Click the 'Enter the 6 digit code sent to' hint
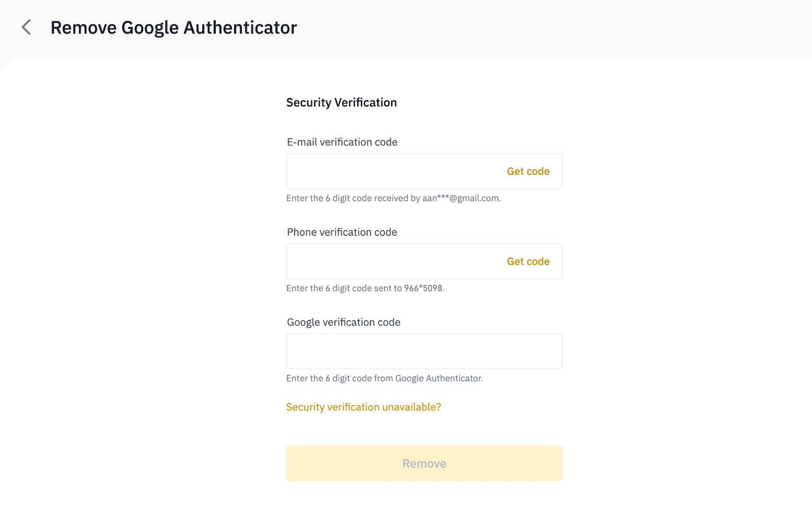812x506 pixels. [344, 288]
